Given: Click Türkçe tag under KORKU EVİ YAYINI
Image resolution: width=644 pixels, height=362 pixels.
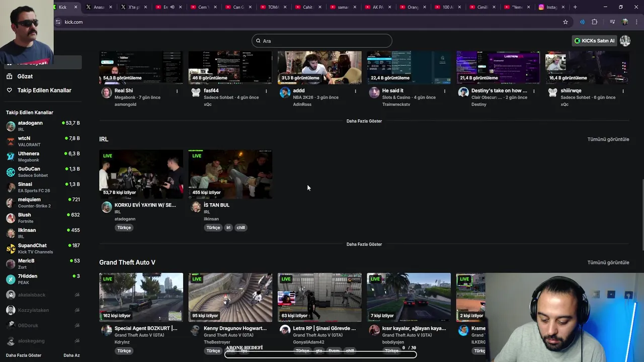Looking at the screenshot, I should pos(124,228).
